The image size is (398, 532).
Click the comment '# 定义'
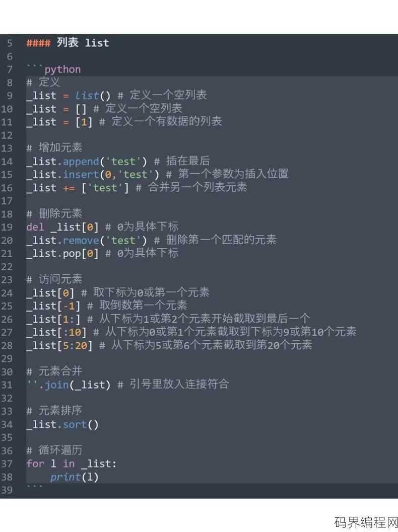point(43,82)
